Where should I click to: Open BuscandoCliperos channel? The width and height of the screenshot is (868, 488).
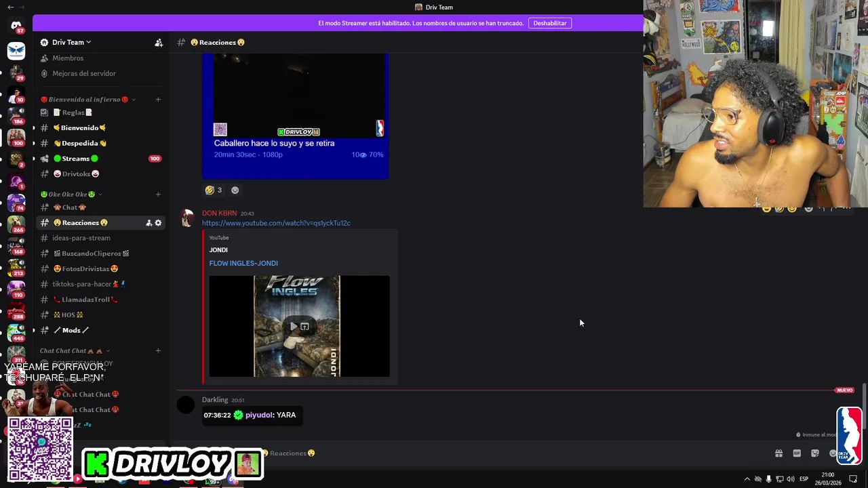(x=102, y=253)
